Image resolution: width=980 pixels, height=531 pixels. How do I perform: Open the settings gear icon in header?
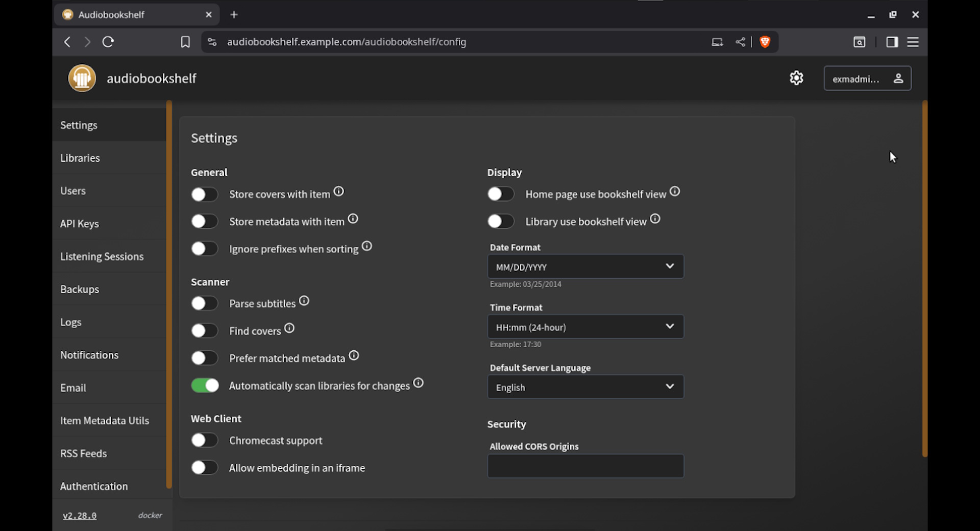click(x=796, y=78)
